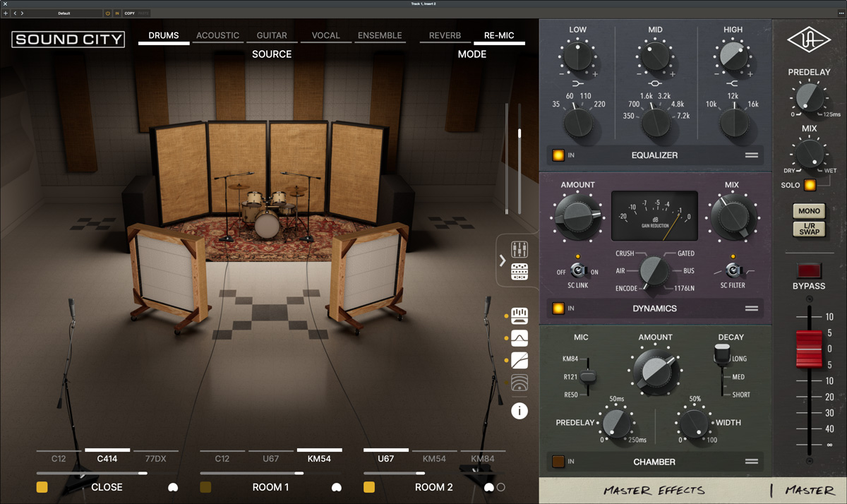Click the dynamics mode selector knob
This screenshot has height=504, width=847.
click(655, 271)
